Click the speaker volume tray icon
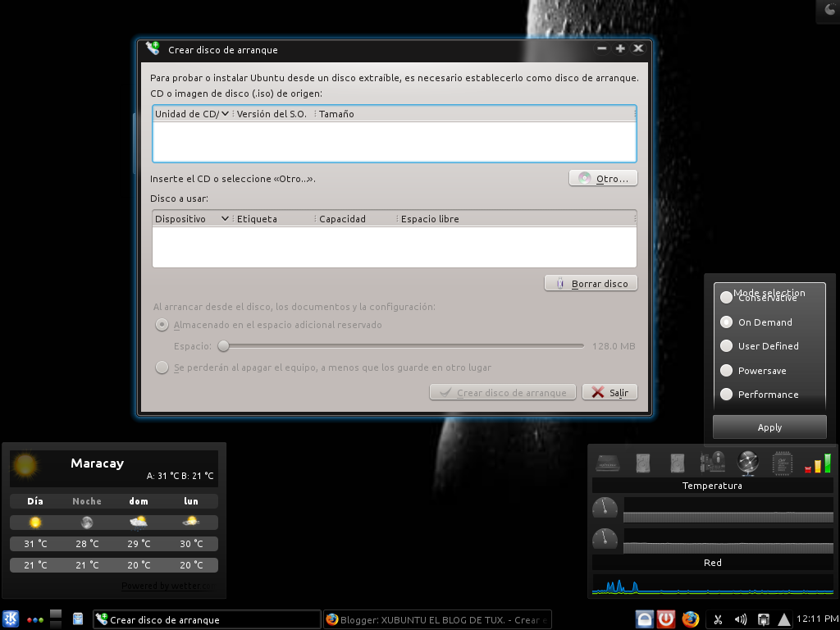The height and width of the screenshot is (630, 840). [x=742, y=619]
